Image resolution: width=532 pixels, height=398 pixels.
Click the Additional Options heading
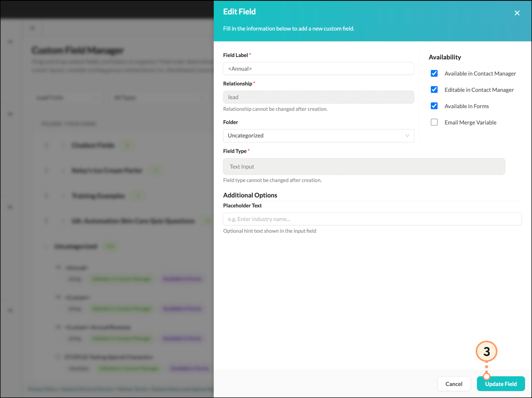pyautogui.click(x=250, y=195)
